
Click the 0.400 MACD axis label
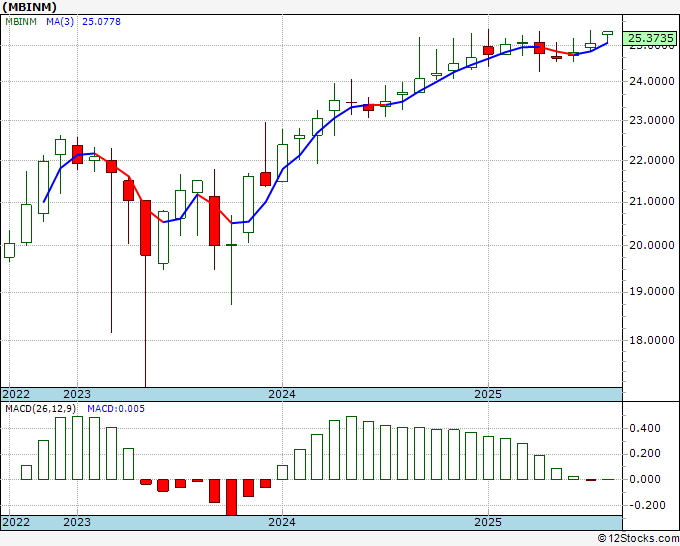pyautogui.click(x=645, y=428)
